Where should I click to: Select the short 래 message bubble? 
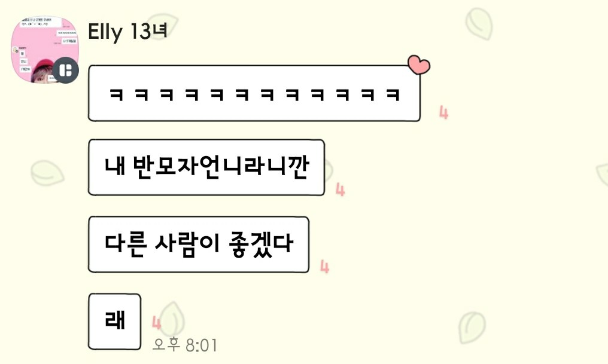tap(114, 322)
